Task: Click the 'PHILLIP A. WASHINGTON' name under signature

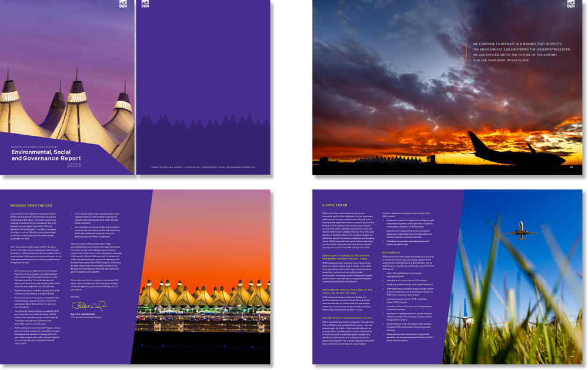Action: pyautogui.click(x=82, y=314)
